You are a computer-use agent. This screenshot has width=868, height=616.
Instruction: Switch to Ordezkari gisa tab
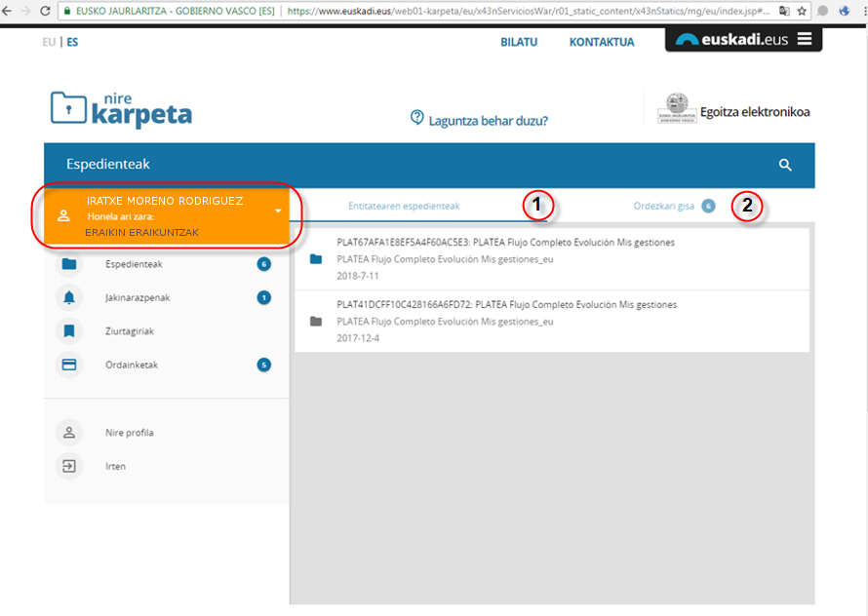pyautogui.click(x=663, y=206)
